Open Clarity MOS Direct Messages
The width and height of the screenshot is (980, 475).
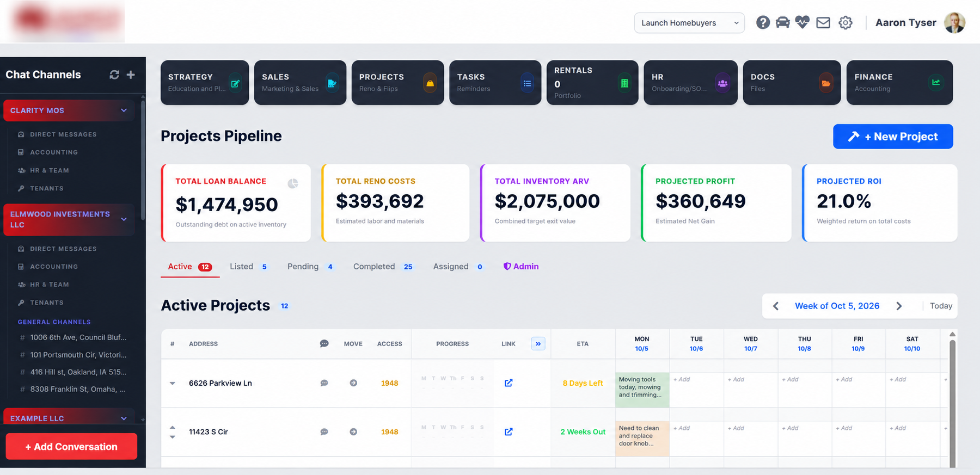click(63, 134)
